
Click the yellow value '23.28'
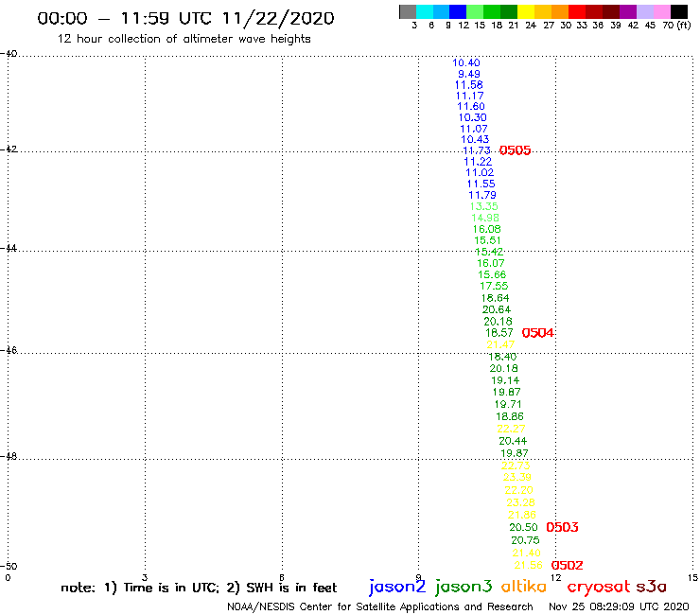[x=520, y=502]
